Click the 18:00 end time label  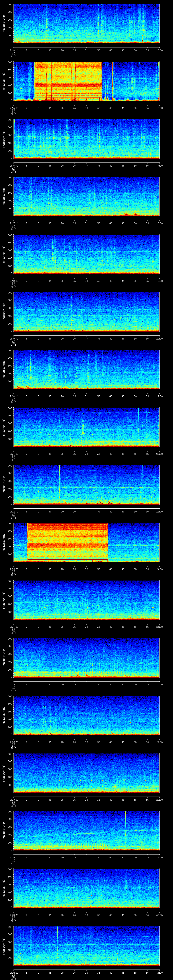click(160, 223)
